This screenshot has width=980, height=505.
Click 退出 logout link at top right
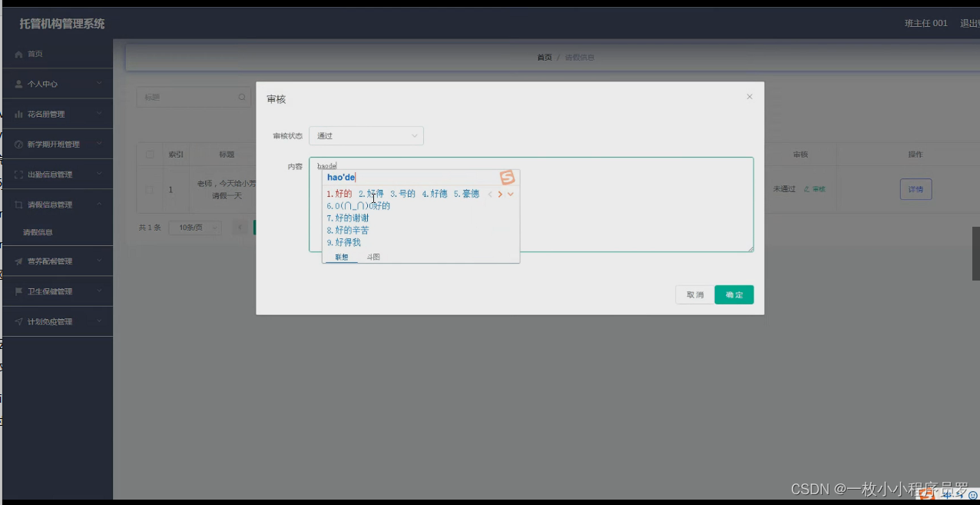(969, 24)
